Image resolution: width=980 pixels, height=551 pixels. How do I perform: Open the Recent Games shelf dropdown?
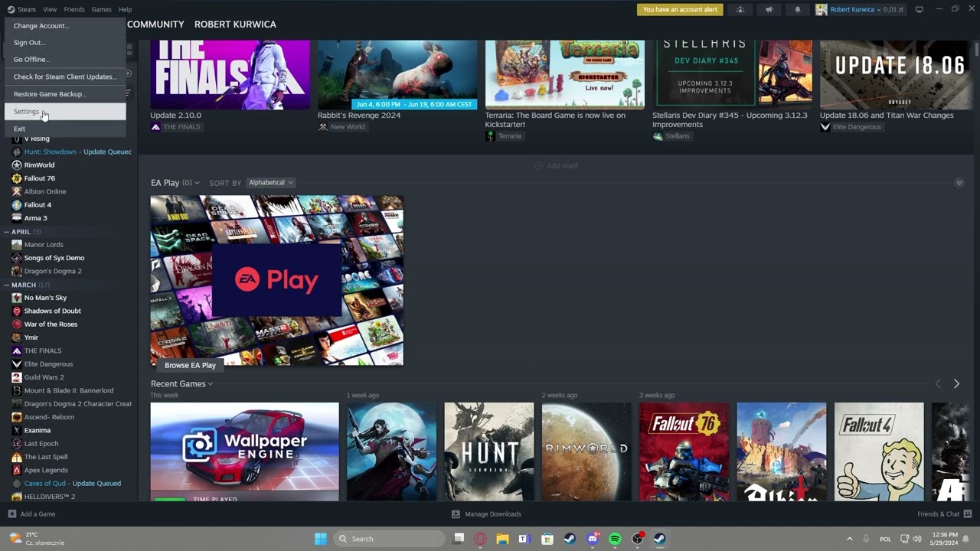click(210, 384)
